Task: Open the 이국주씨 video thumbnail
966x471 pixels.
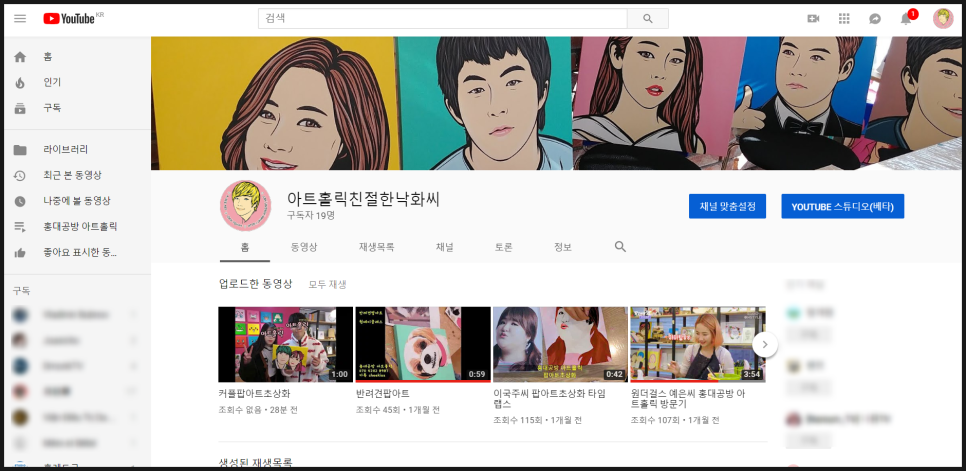Action: tap(560, 345)
